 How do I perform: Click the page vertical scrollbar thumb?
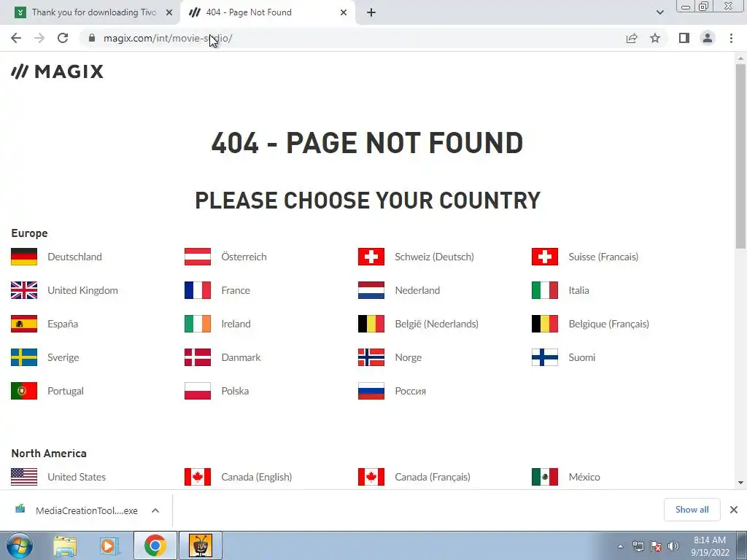pyautogui.click(x=740, y=156)
